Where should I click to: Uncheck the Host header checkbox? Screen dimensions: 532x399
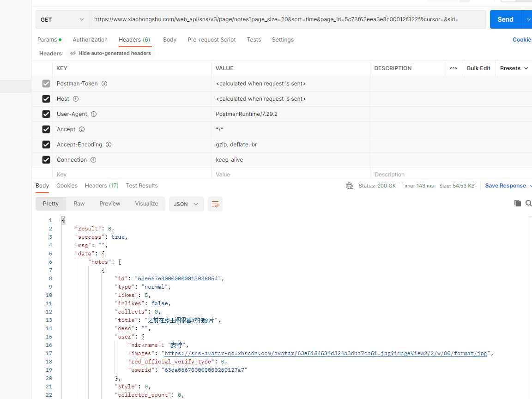click(46, 99)
